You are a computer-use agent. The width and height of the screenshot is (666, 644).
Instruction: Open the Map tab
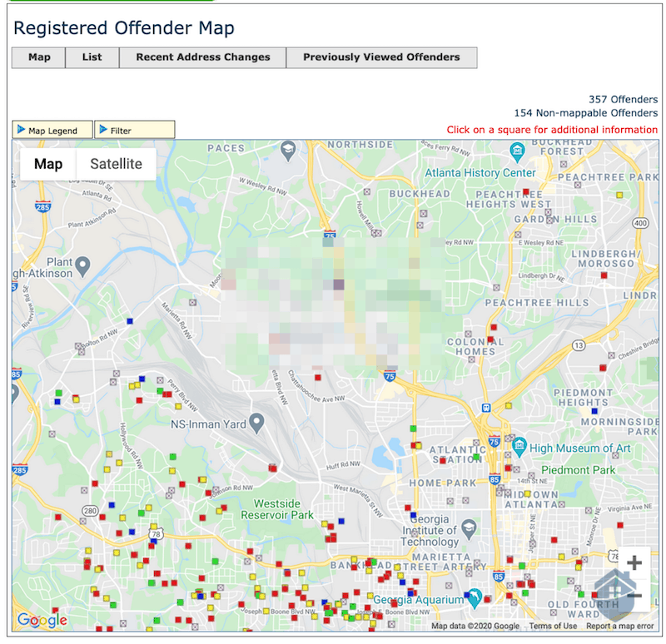[38, 57]
